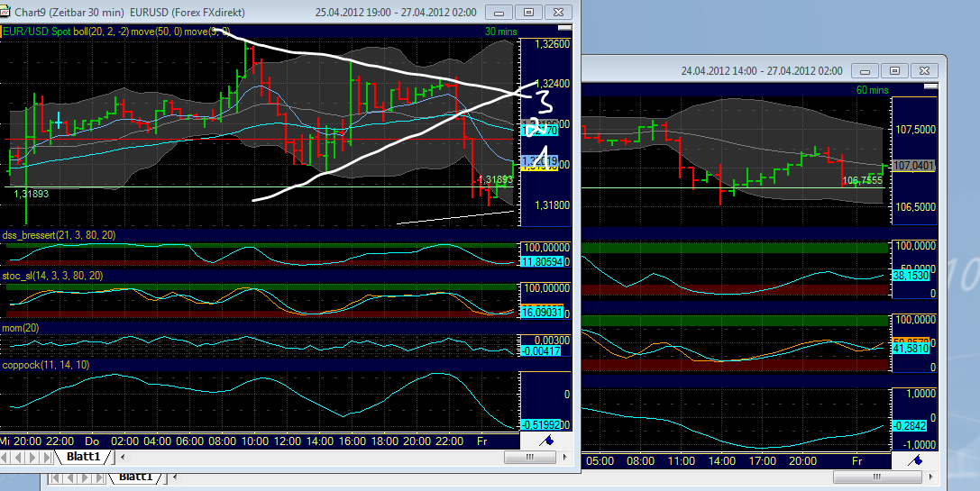This screenshot has height=491, width=980.
Task: Click the 16:00 time axis label in Chart9
Action: [x=353, y=441]
